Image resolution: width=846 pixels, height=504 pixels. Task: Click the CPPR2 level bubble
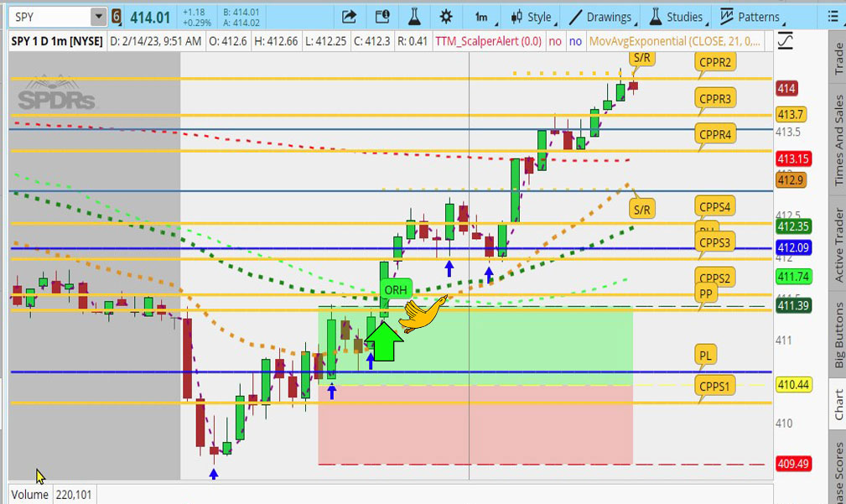coord(715,63)
